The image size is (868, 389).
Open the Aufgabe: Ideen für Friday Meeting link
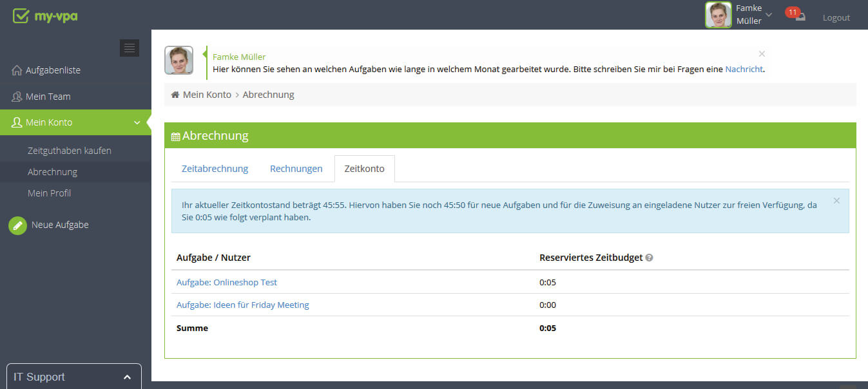click(x=243, y=305)
